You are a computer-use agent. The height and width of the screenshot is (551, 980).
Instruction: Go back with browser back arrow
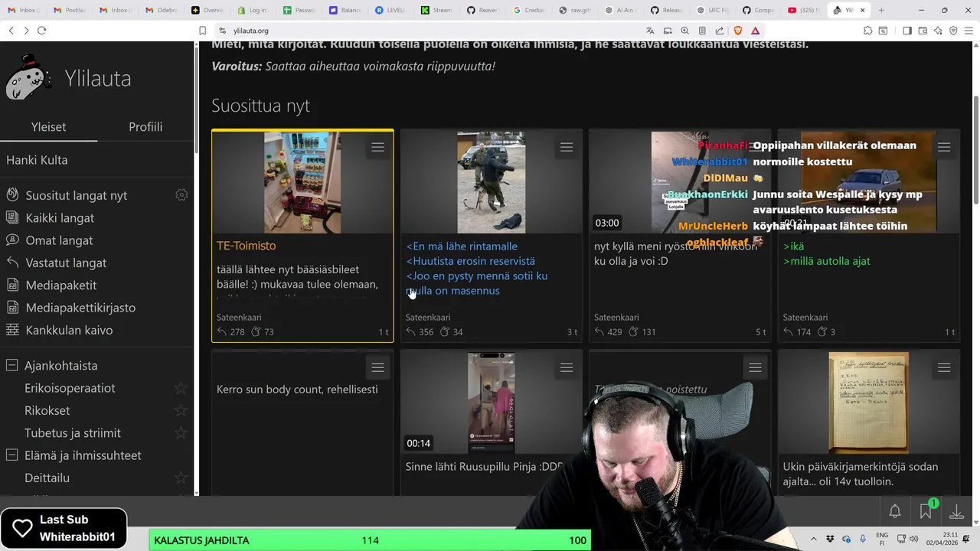(x=11, y=31)
